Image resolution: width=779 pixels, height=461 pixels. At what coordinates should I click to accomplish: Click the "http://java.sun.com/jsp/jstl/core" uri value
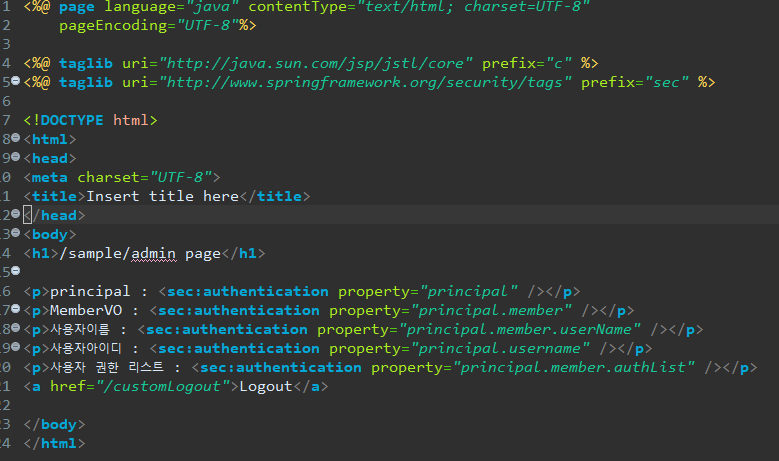(316, 64)
